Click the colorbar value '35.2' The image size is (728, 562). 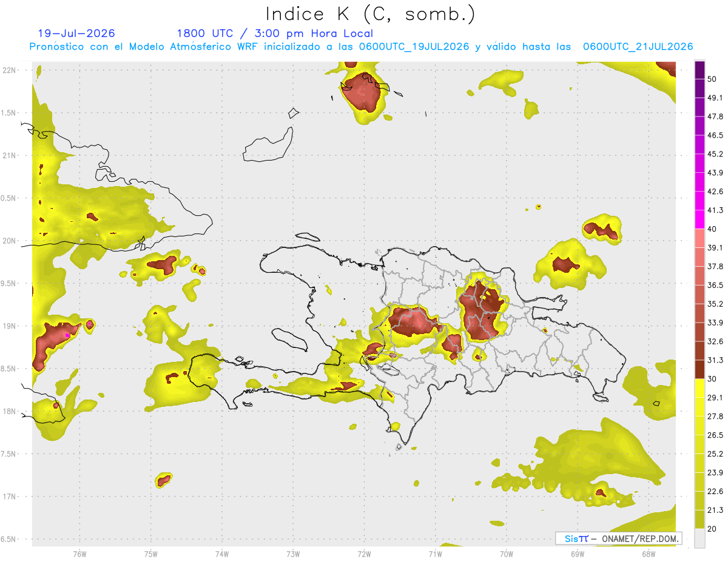(715, 304)
